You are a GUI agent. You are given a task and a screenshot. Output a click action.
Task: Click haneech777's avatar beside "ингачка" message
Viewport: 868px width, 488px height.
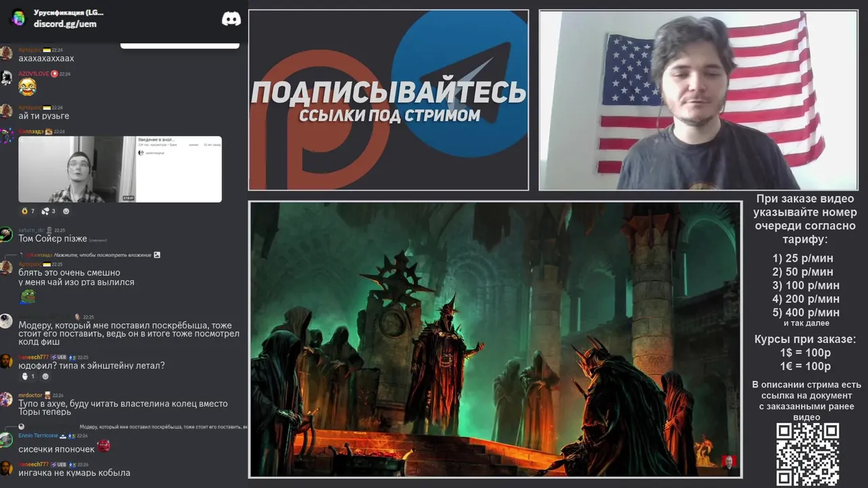click(6, 468)
